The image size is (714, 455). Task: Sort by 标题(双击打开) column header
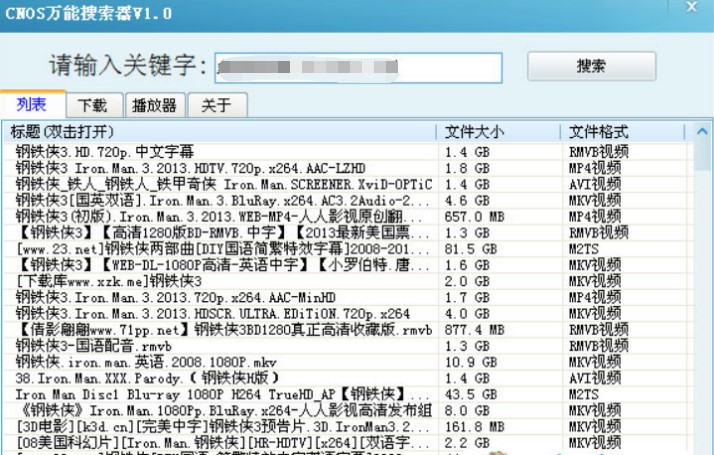click(219, 132)
